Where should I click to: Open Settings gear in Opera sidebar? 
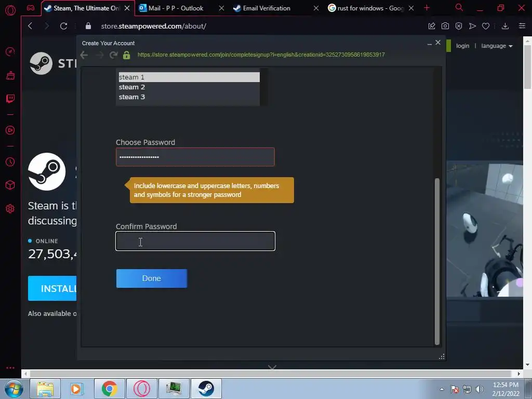10,209
